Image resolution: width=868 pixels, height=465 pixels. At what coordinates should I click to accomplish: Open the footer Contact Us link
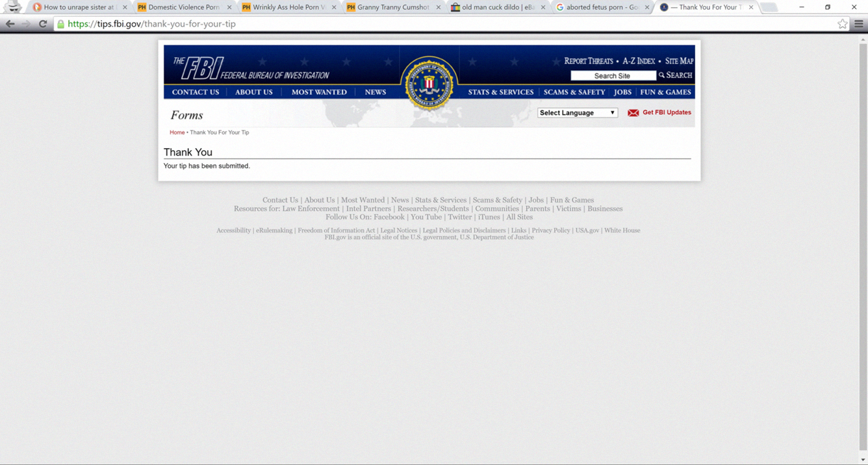(x=280, y=200)
